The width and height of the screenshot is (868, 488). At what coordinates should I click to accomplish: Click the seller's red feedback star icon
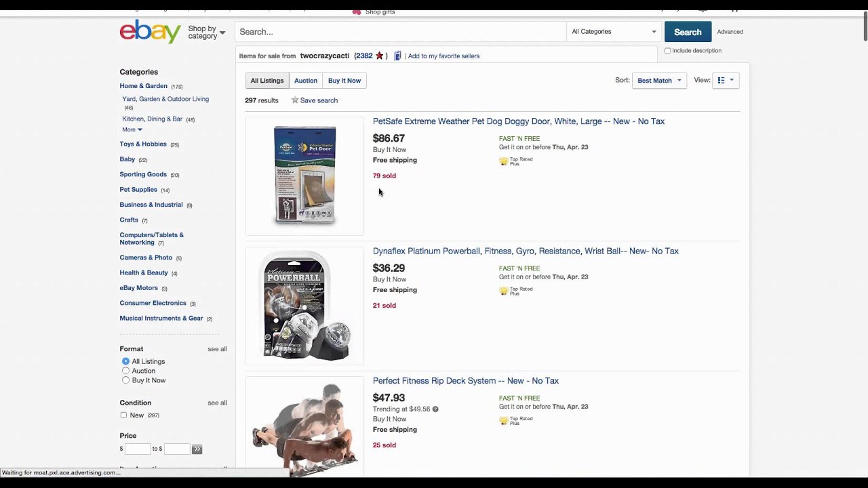pos(379,56)
